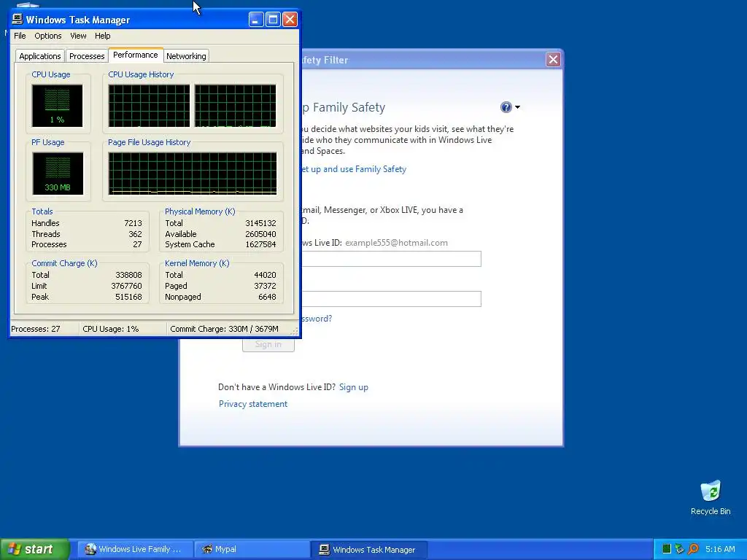Click the Windows Task Manager taskbar button

369,550
